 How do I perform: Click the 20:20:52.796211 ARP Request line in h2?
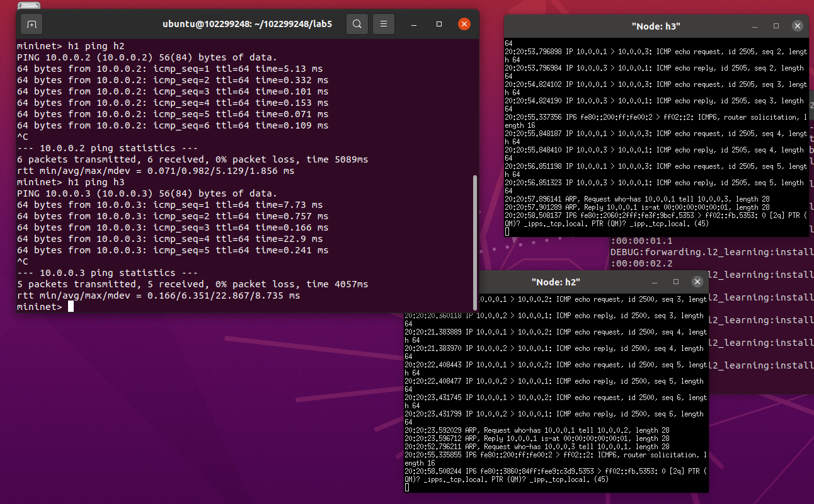pyautogui.click(x=538, y=447)
